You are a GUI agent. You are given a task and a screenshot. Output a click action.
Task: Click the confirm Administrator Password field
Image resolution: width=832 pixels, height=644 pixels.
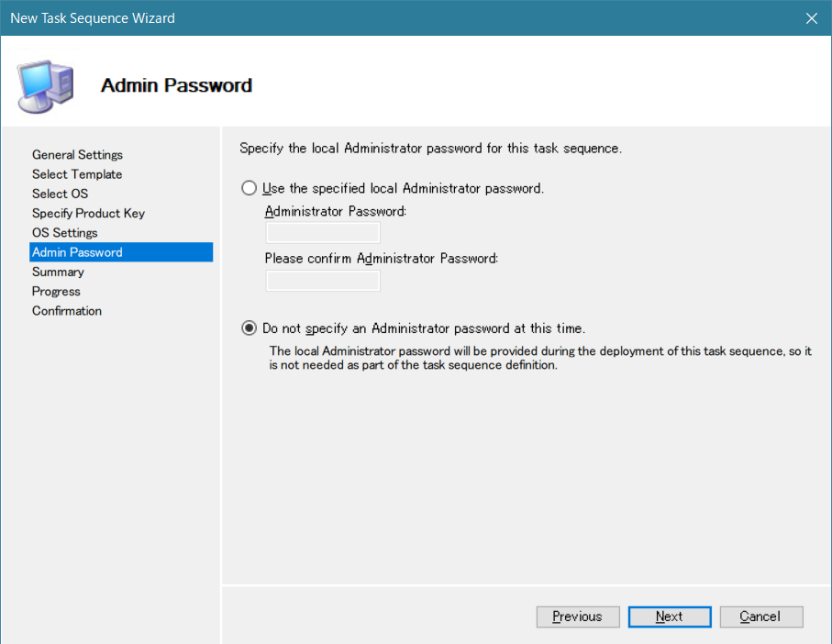click(x=322, y=281)
